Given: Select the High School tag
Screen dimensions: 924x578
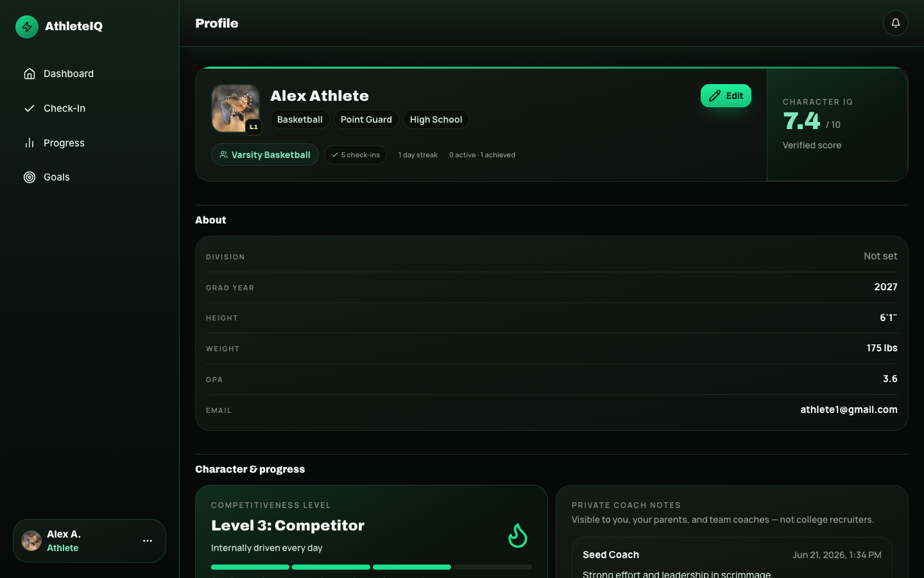Looking at the screenshot, I should tap(436, 119).
